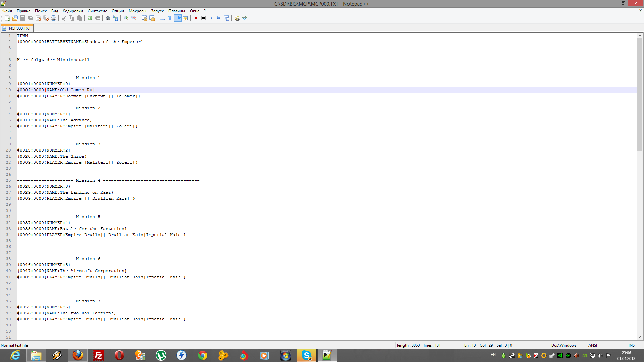
Task: Open the Синтаксис menu
Action: (97, 11)
